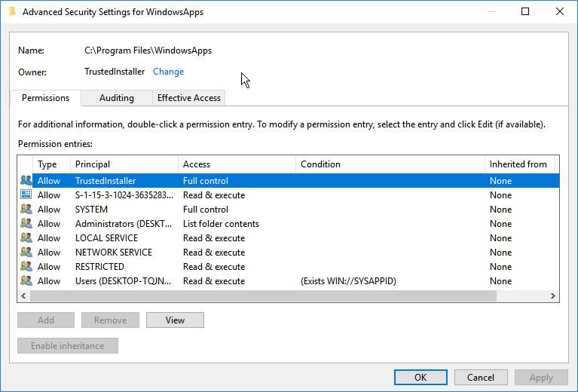Click the TrustedInstaller row user group icon
The width and height of the screenshot is (578, 392).
pyautogui.click(x=26, y=180)
